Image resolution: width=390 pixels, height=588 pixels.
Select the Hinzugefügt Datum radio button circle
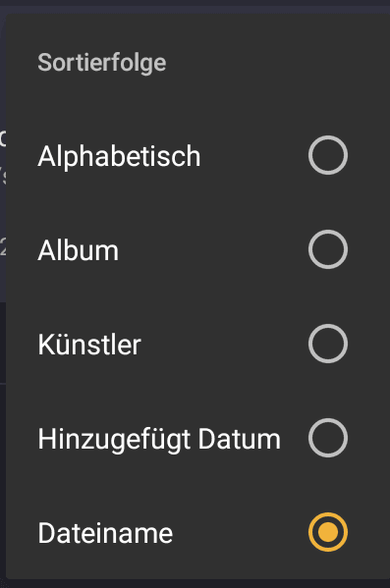328,438
